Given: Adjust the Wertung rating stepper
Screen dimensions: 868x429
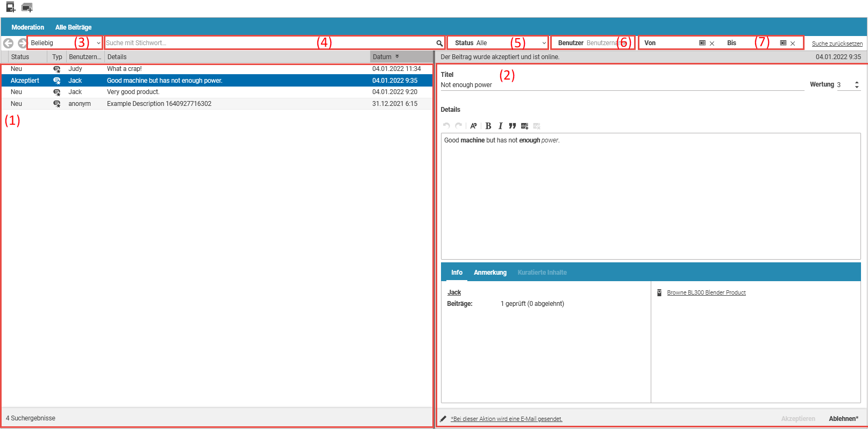Looking at the screenshot, I should [857, 85].
